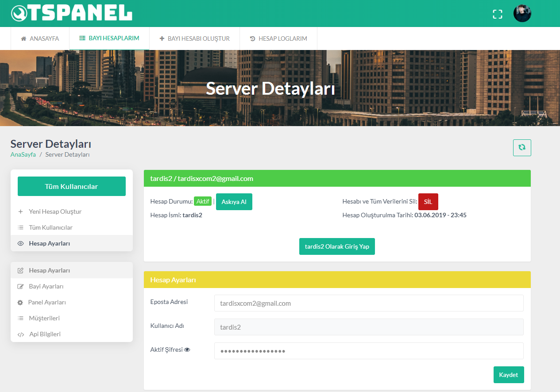The width and height of the screenshot is (560, 392).
Task: Click tardis2 Olarak Giriş Yap button
Action: [x=337, y=246]
